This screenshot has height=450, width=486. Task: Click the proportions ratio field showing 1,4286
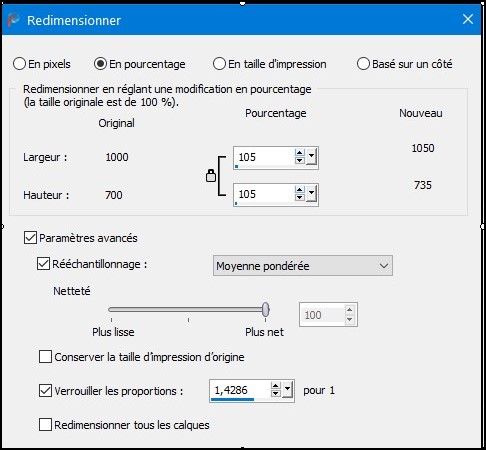click(239, 390)
